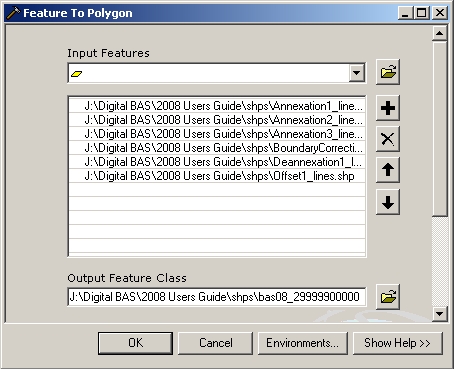This screenshot has height=369, width=454.
Task: Confirm the dialog with OK
Action: pos(135,343)
